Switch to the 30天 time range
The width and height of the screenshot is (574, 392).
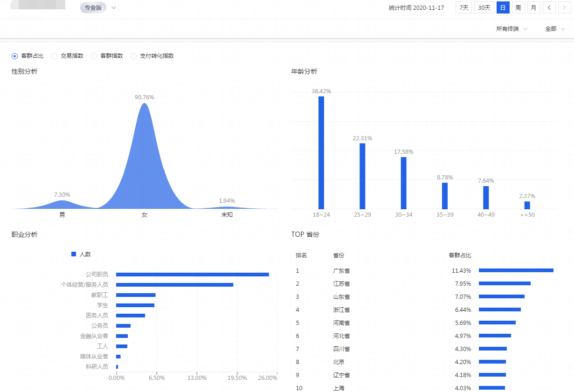coord(484,7)
